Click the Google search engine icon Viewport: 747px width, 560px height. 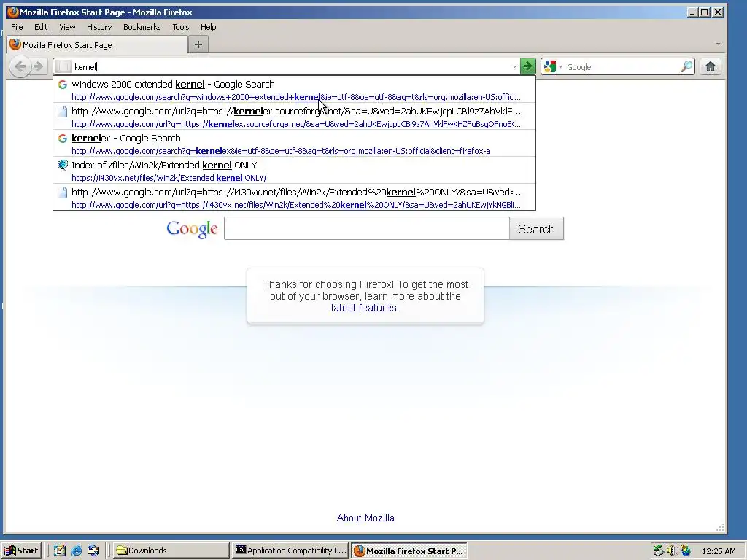click(550, 66)
